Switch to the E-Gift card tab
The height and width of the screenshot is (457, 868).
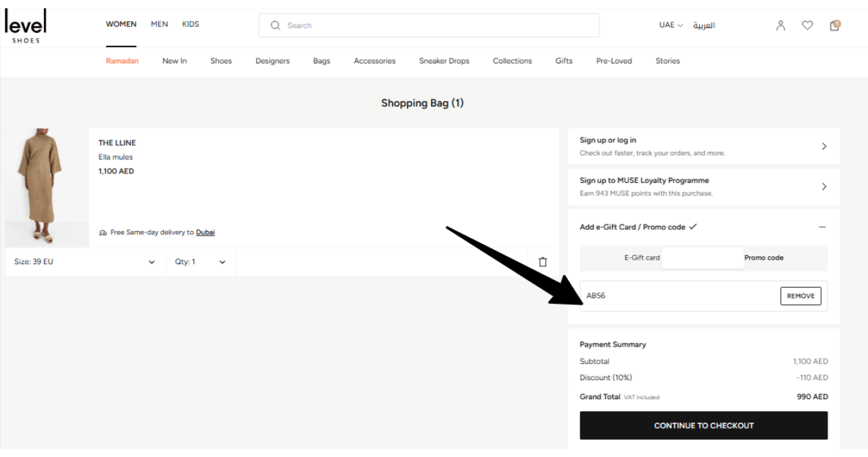click(642, 258)
